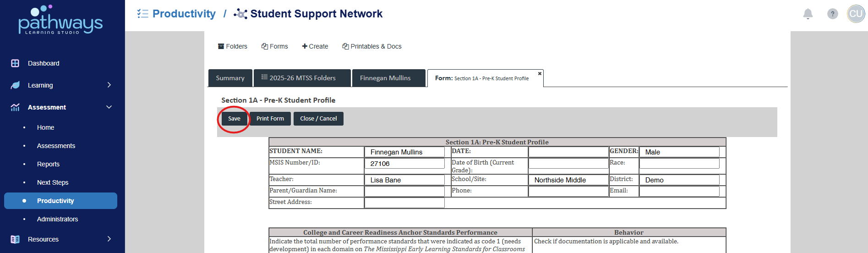Image resolution: width=868 pixels, height=253 pixels.
Task: Switch to 2025-26 MTSS Folders tab
Action: click(302, 78)
